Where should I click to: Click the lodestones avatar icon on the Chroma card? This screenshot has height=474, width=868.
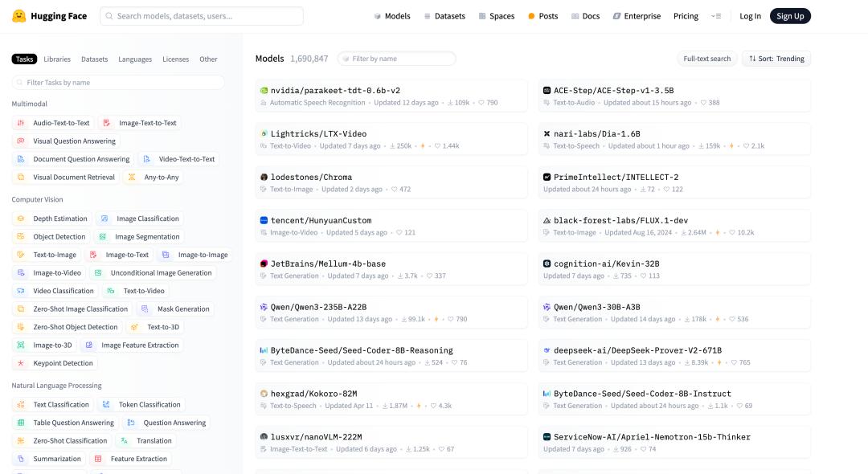point(264,177)
